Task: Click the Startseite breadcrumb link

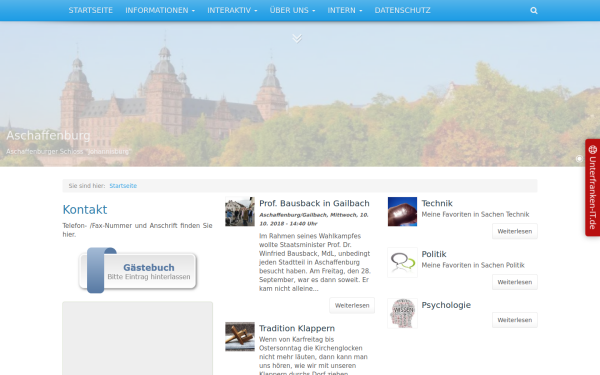Action: point(123,186)
